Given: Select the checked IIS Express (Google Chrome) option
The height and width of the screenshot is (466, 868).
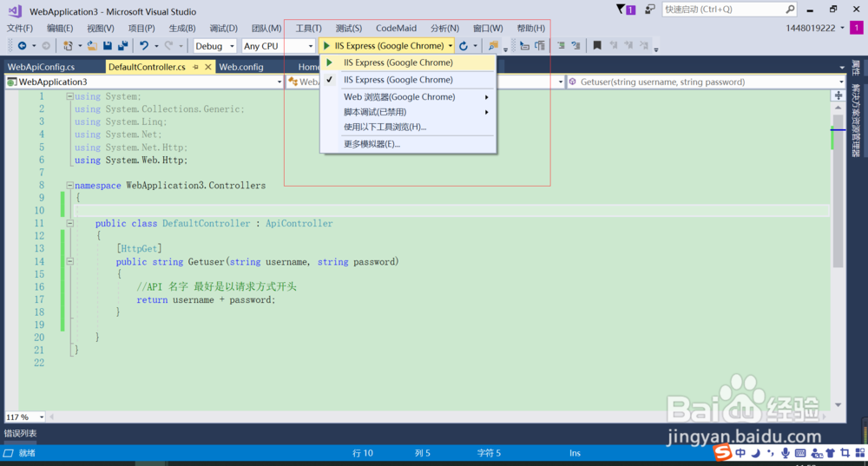Looking at the screenshot, I should 408,80.
